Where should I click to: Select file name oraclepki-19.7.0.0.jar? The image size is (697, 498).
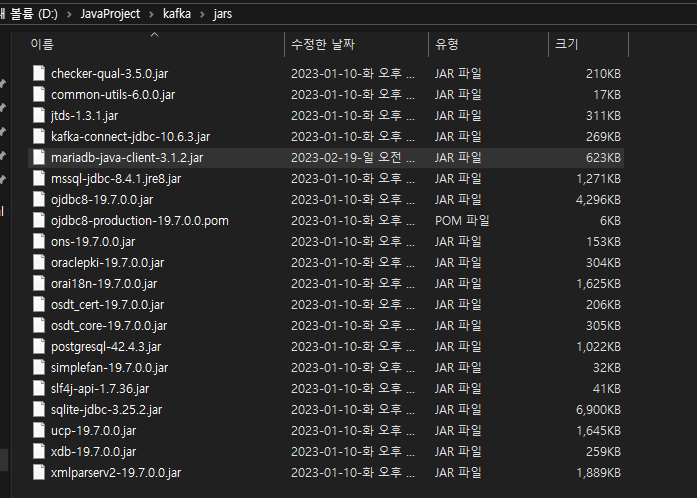coord(107,262)
